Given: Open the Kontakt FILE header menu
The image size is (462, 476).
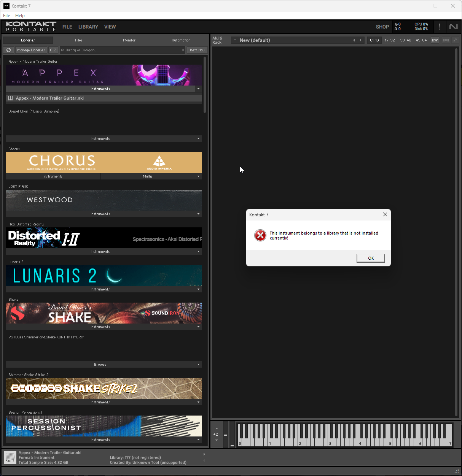Looking at the screenshot, I should click(x=67, y=27).
